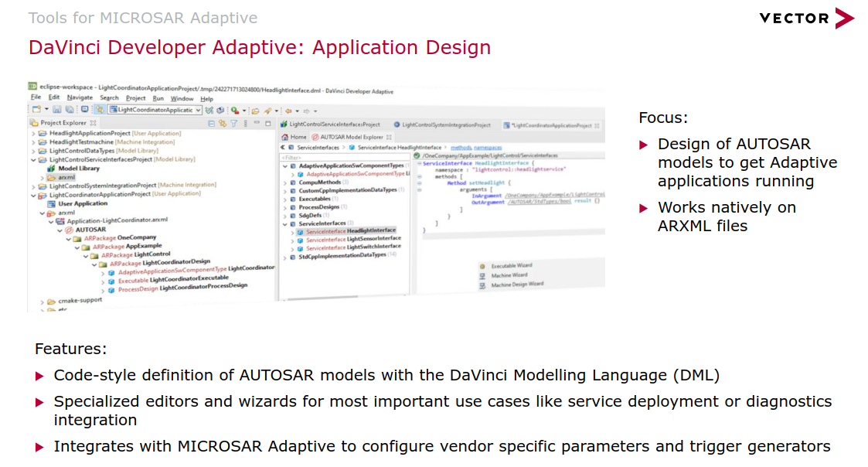
Task: Click the Vector logo
Action: pos(807,19)
